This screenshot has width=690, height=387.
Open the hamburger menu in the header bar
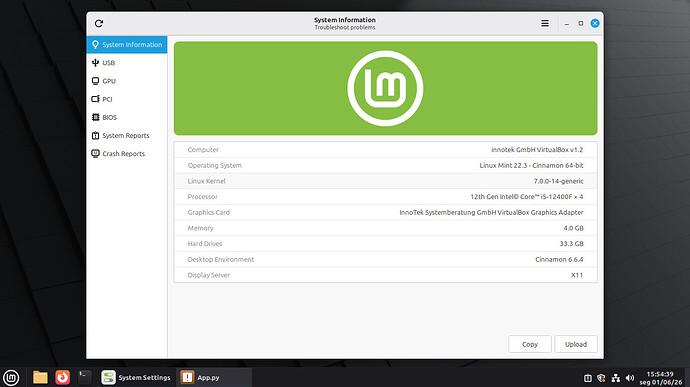click(x=545, y=23)
